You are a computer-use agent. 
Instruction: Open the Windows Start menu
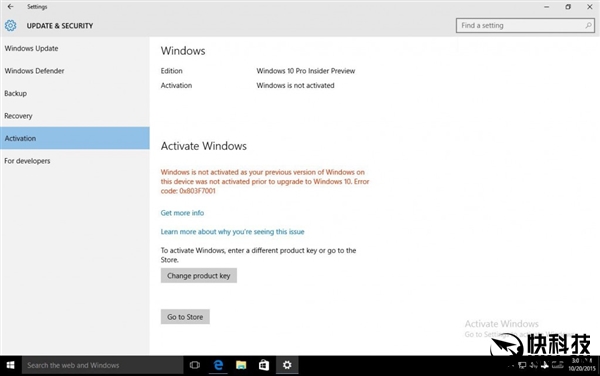point(10,365)
